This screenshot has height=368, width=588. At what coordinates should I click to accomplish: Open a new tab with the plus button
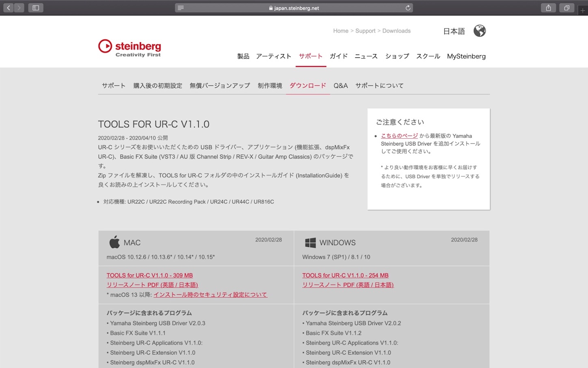(x=584, y=11)
